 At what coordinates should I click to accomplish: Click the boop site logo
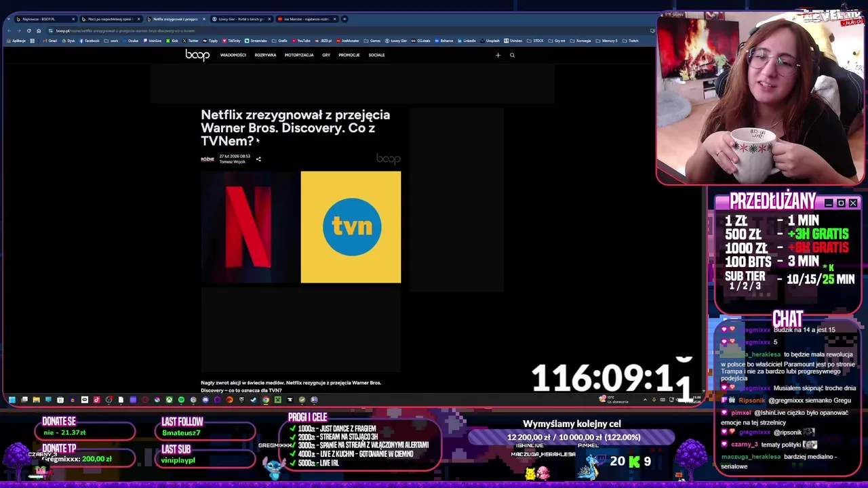click(197, 55)
